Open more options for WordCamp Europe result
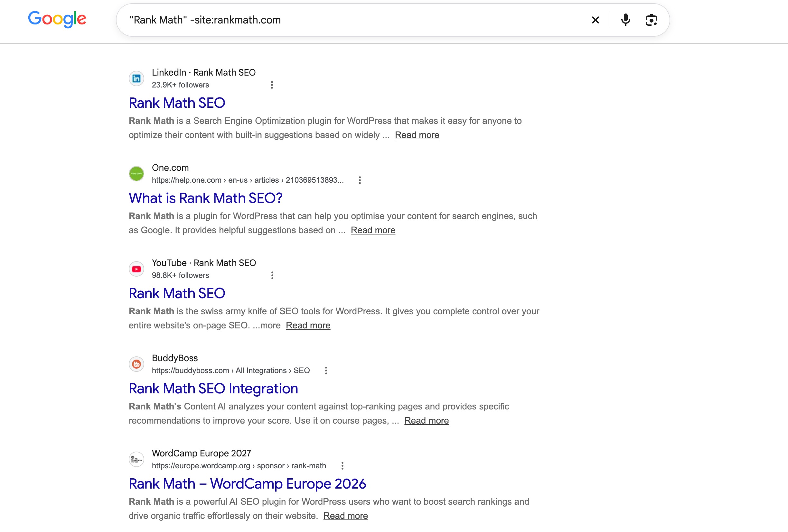The image size is (788, 532). pyautogui.click(x=342, y=466)
